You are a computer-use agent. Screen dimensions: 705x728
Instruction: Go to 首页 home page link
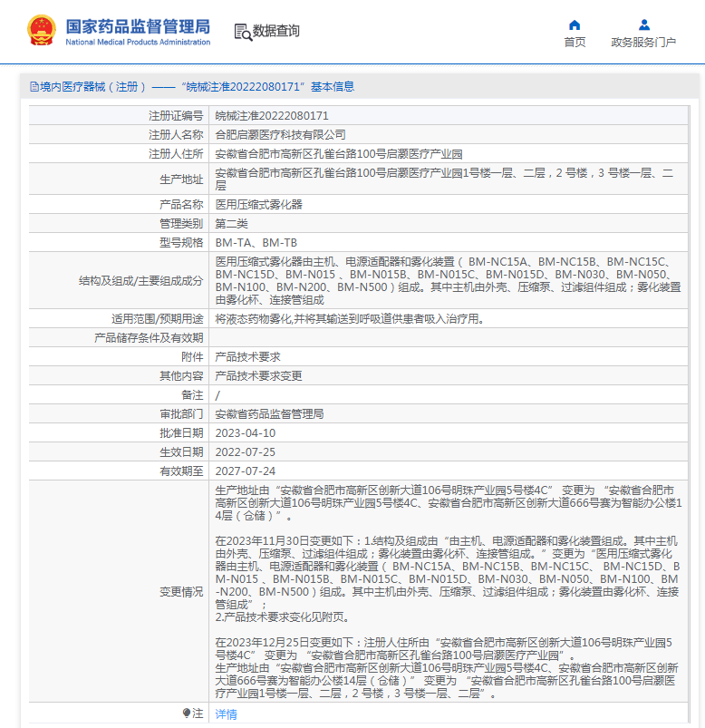575,43
